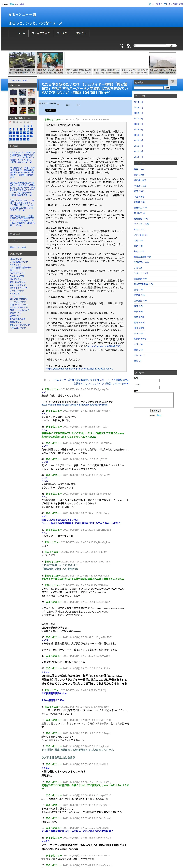Focus the 本文 message text area
The width and height of the screenshot is (183, 868).
coord(153,400)
